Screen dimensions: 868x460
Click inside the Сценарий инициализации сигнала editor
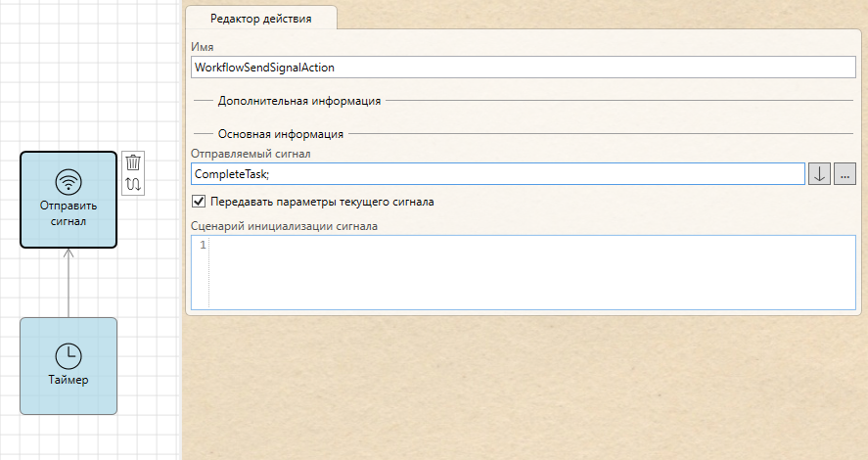pyautogui.click(x=524, y=272)
